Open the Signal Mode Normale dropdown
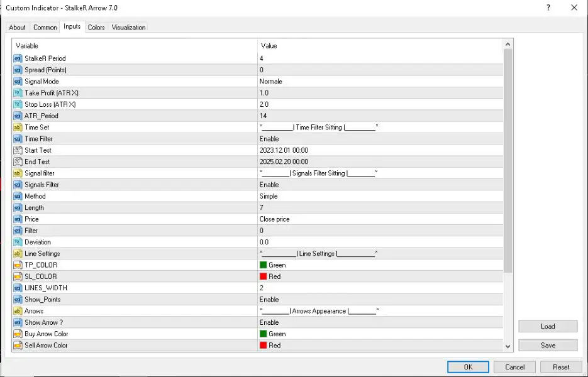Screen dimensions: 588x377 tap(271, 82)
